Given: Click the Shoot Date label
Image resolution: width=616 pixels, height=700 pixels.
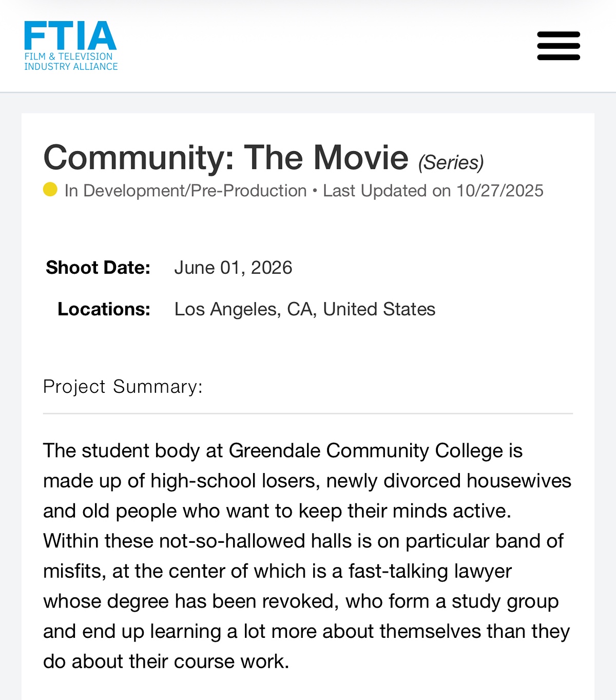Looking at the screenshot, I should [x=98, y=268].
